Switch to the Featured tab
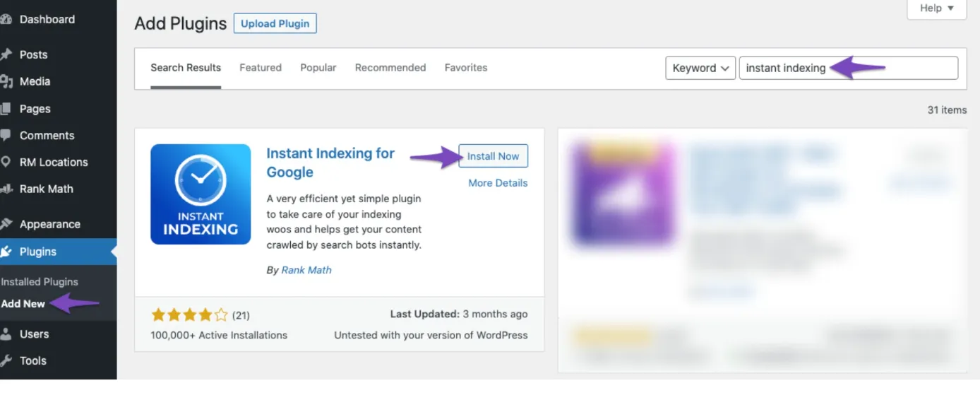The width and height of the screenshot is (980, 400). (x=261, y=68)
